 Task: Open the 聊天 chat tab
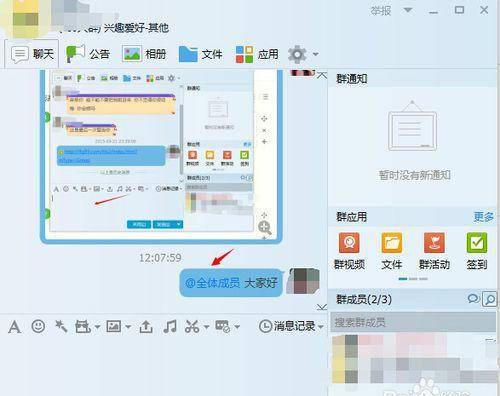coord(32,54)
